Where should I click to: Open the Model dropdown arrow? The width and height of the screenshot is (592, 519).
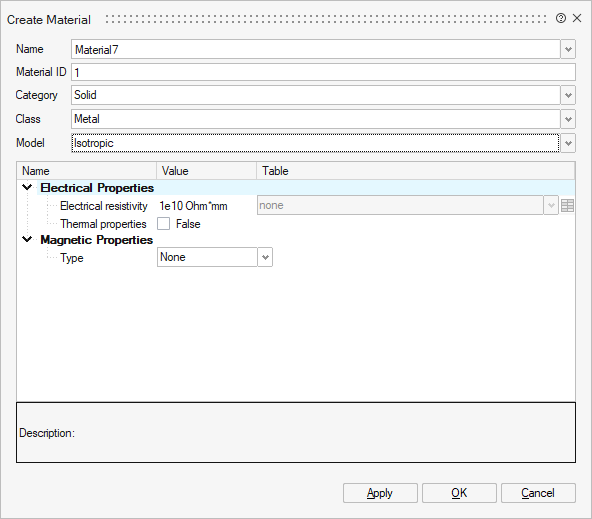tap(568, 143)
